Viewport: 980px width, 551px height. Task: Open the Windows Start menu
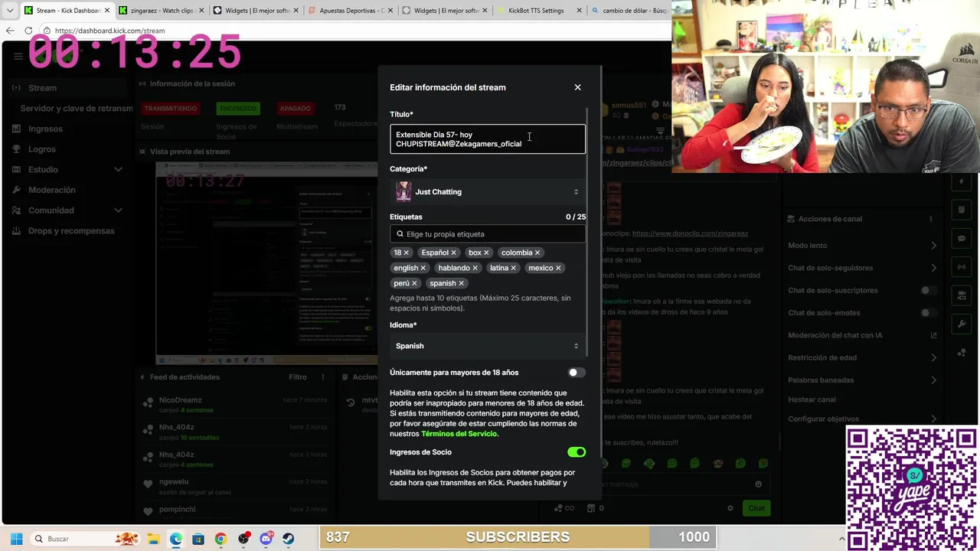pos(16,539)
